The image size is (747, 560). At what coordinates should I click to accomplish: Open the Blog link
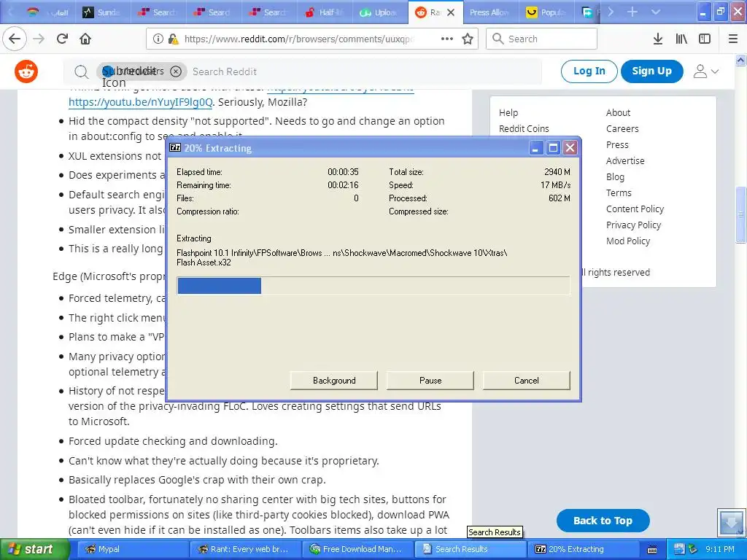[x=615, y=176]
